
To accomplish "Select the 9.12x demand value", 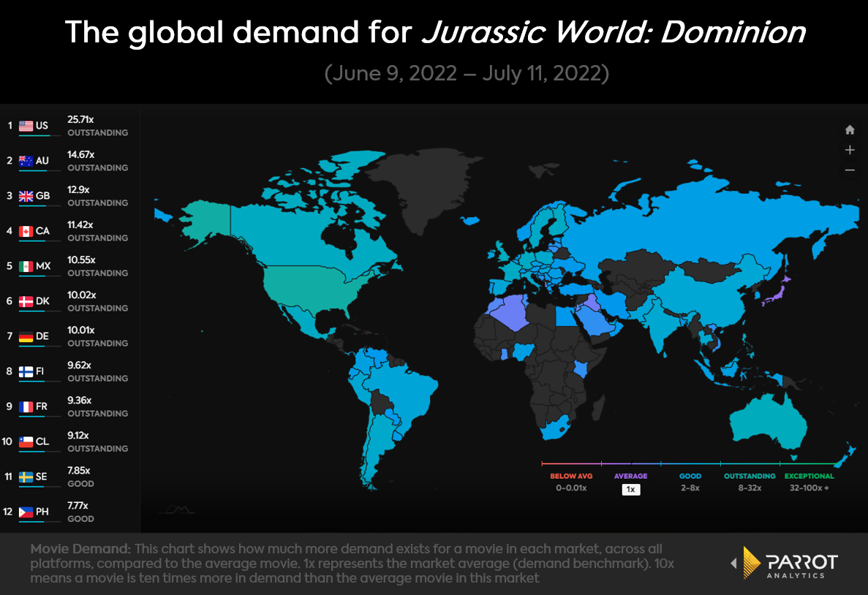I will point(78,435).
